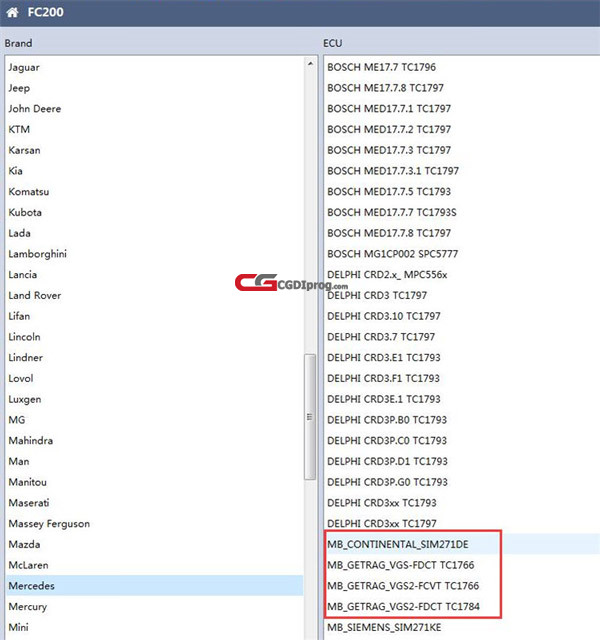
Task: Choose Kia in the Brand list
Action: pyautogui.click(x=16, y=171)
